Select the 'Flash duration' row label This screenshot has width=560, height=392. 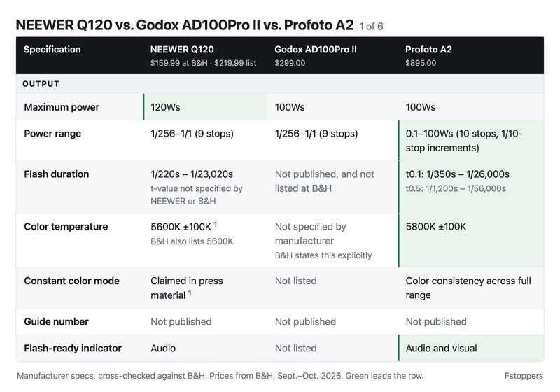[x=57, y=174]
